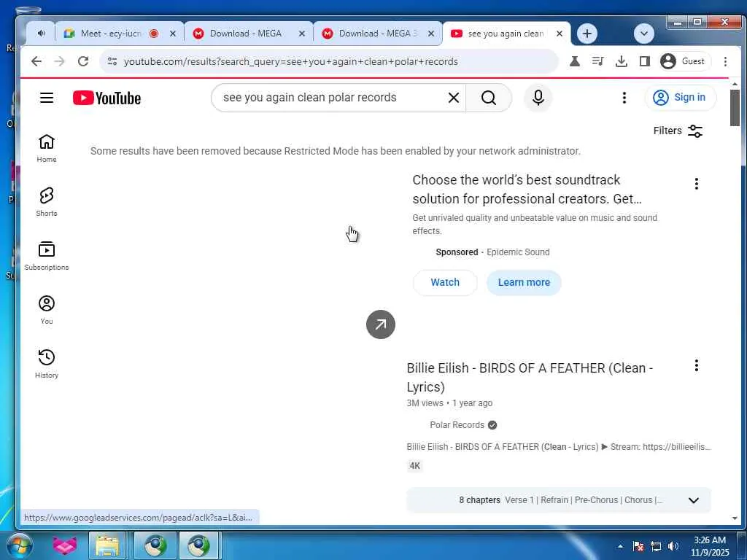The height and width of the screenshot is (560, 747).
Task: Open the Chrome three-dot menu
Action: click(x=725, y=61)
